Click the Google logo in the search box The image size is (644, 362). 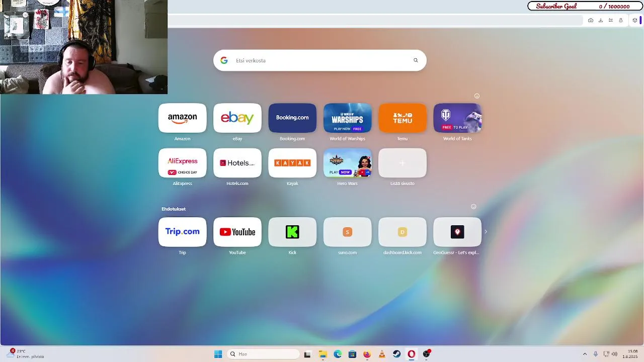click(x=224, y=60)
